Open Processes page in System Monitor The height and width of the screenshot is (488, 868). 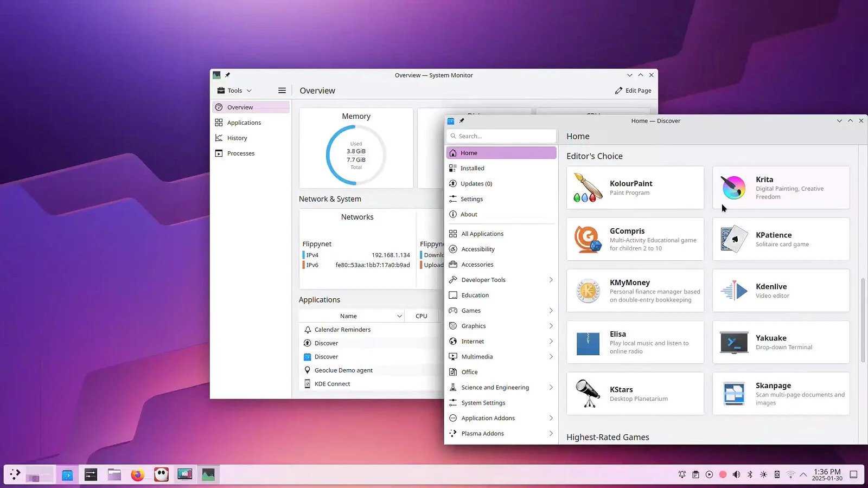251,153
